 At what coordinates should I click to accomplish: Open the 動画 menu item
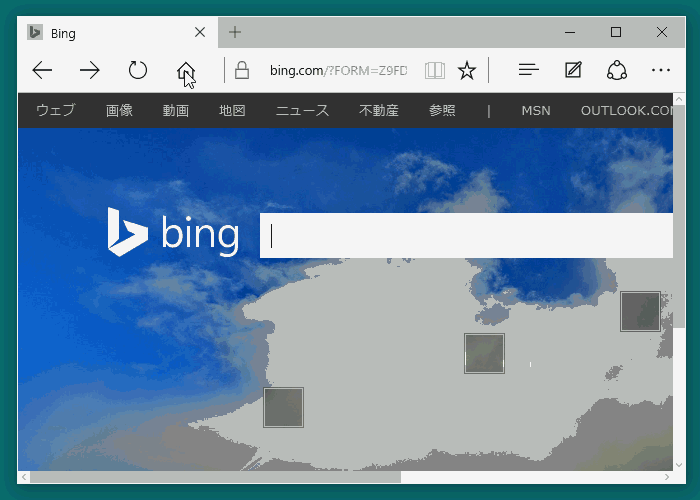tap(175, 110)
